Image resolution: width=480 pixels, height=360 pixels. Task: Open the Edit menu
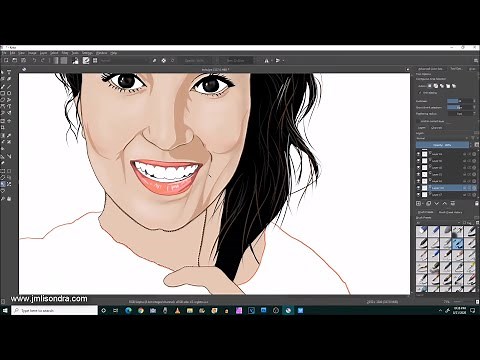[12, 53]
